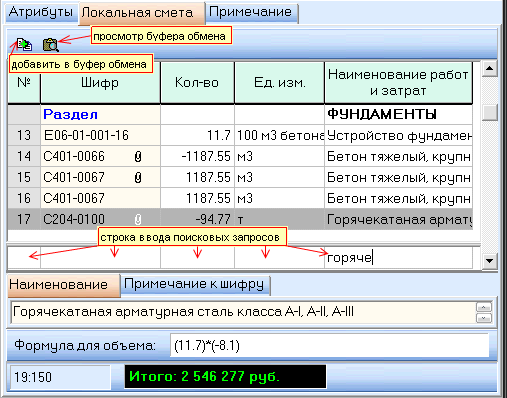Select row number 14
Image resolution: width=507 pixels, height=398 pixels.
tap(24, 156)
